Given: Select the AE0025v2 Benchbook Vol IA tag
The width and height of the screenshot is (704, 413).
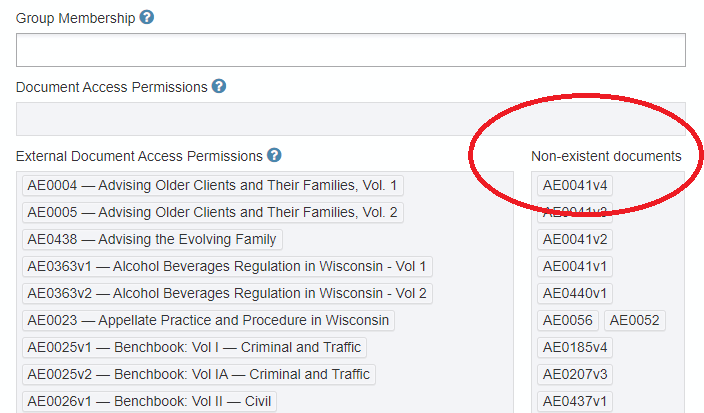Looking at the screenshot, I should pos(199,374).
